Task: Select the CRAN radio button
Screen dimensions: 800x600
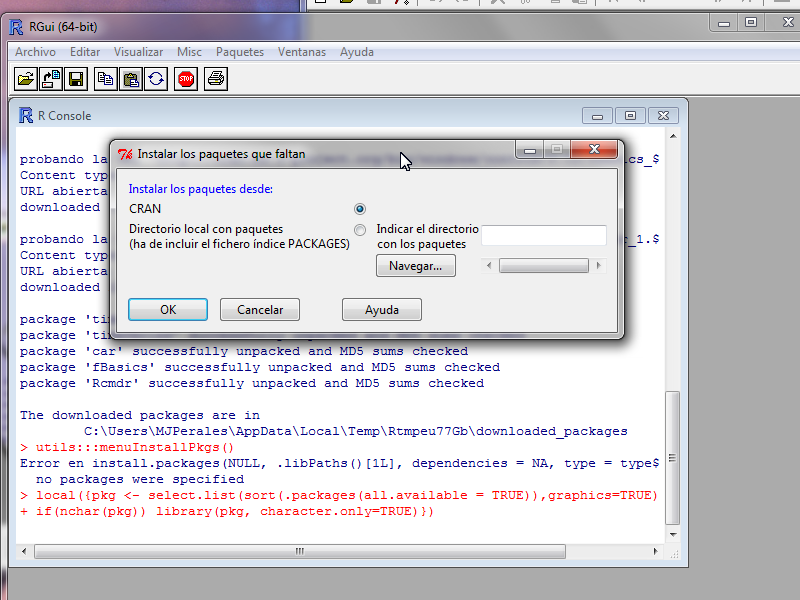Action: 360,209
